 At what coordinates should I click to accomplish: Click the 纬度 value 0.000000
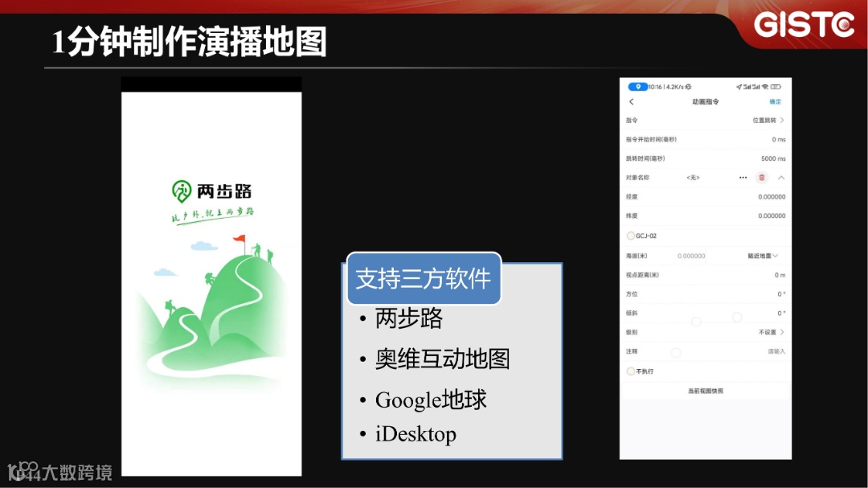[772, 216]
